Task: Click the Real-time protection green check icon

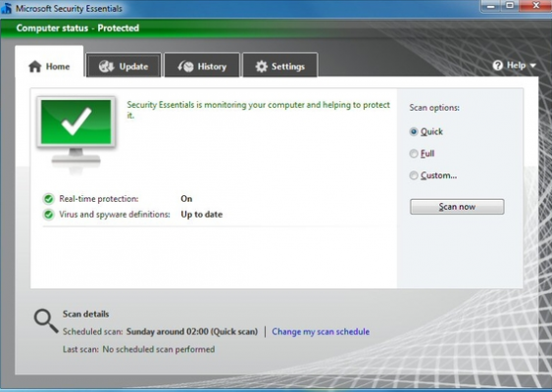Action: pyautogui.click(x=49, y=199)
